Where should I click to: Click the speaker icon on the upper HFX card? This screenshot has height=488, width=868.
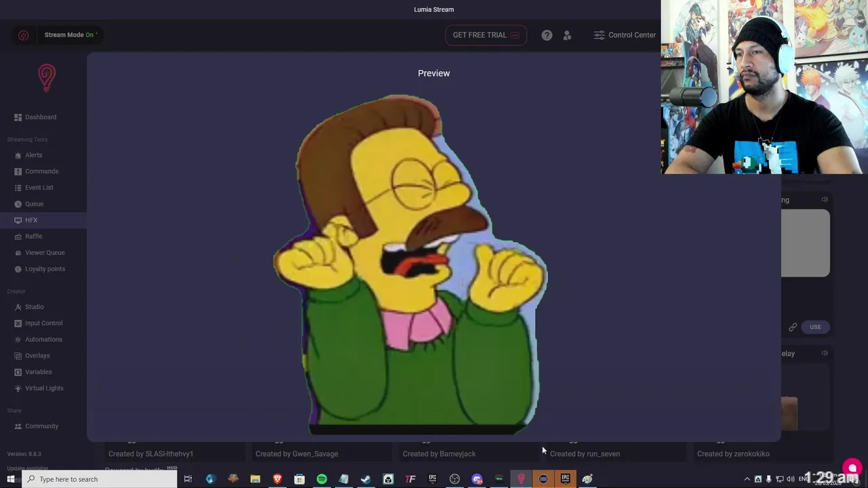pos(825,200)
